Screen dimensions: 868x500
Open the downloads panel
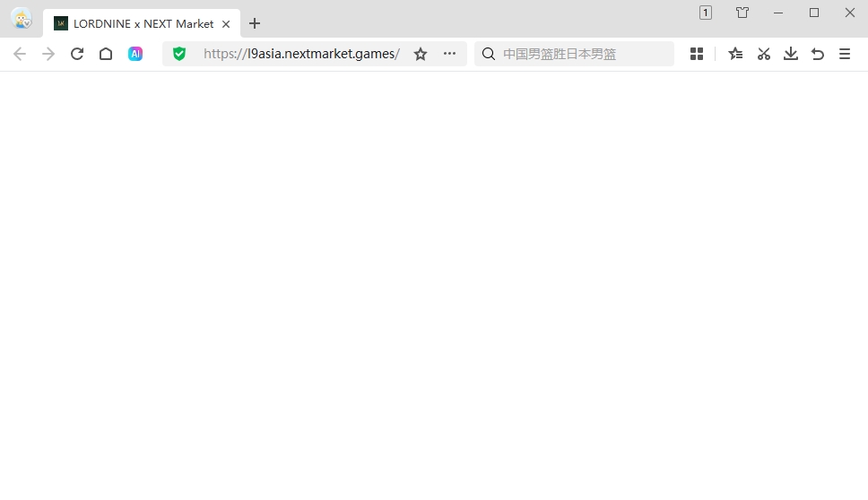[x=791, y=54]
